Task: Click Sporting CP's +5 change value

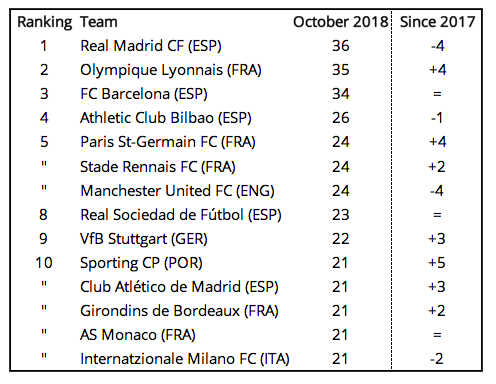Action: (437, 263)
